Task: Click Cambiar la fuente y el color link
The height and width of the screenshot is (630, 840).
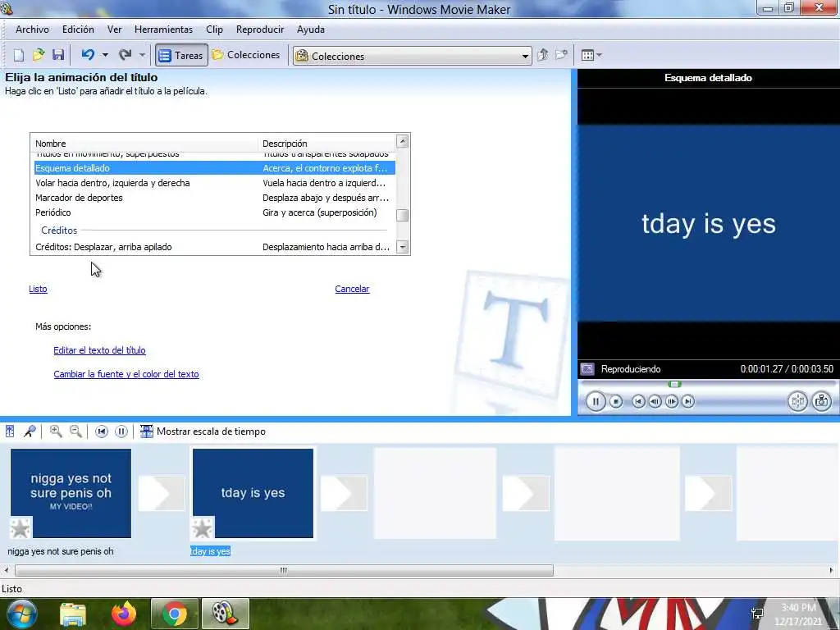Action: click(126, 374)
